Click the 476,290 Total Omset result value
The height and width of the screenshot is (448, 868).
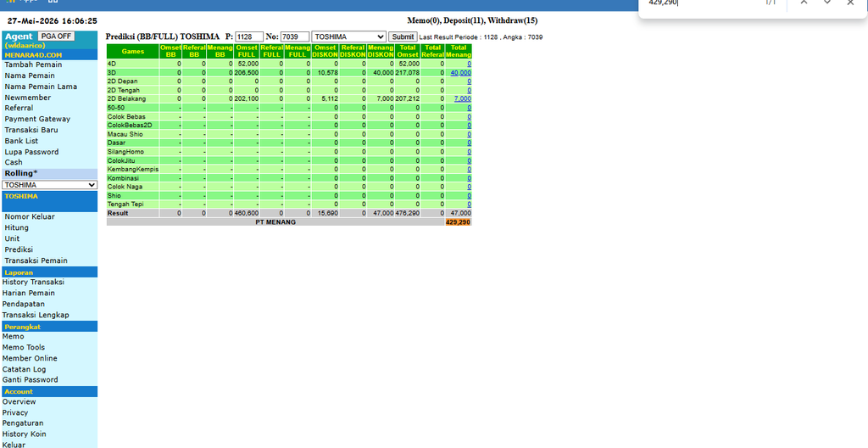coord(408,213)
